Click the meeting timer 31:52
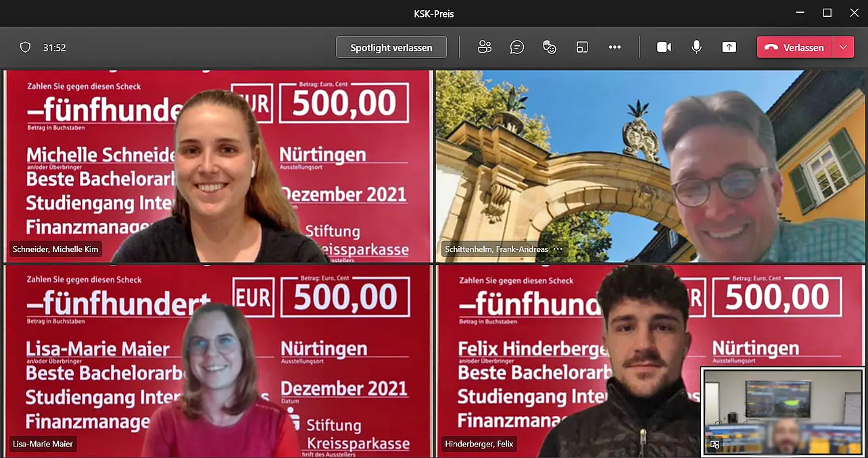 point(54,47)
